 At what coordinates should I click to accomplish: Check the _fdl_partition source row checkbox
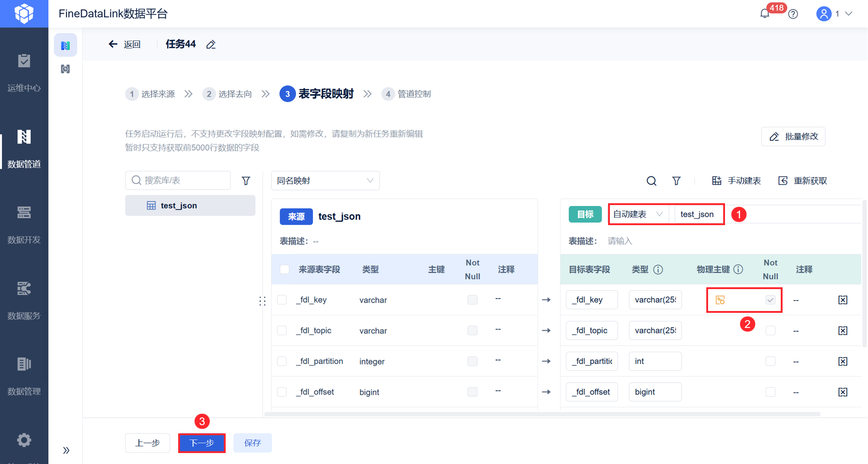point(282,361)
